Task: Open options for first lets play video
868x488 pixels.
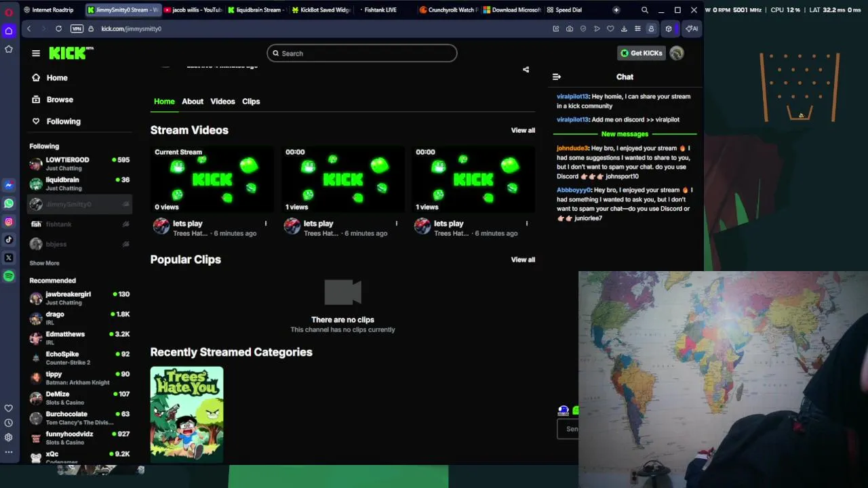Action: [x=266, y=224]
